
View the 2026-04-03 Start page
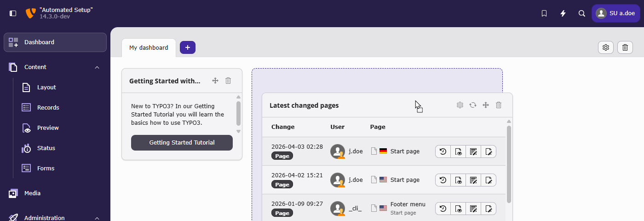[458, 151]
